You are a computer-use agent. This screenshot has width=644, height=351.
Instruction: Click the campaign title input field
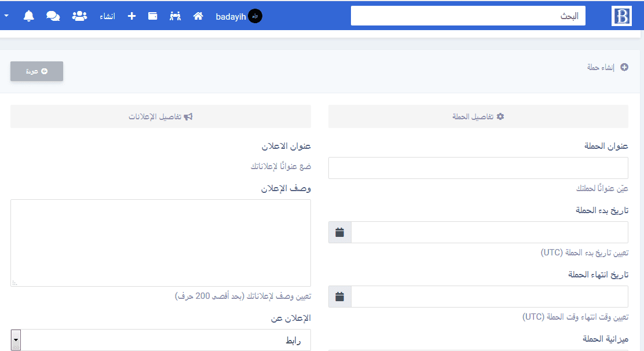point(478,168)
